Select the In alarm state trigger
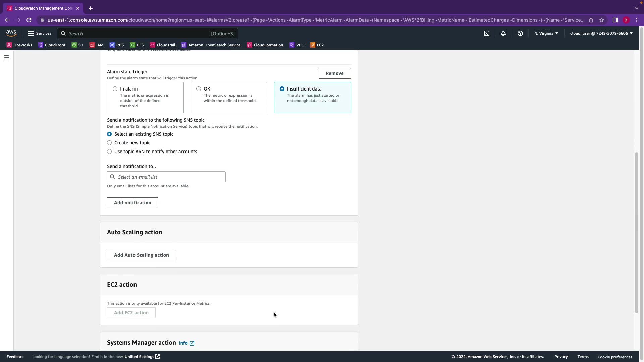 115,89
